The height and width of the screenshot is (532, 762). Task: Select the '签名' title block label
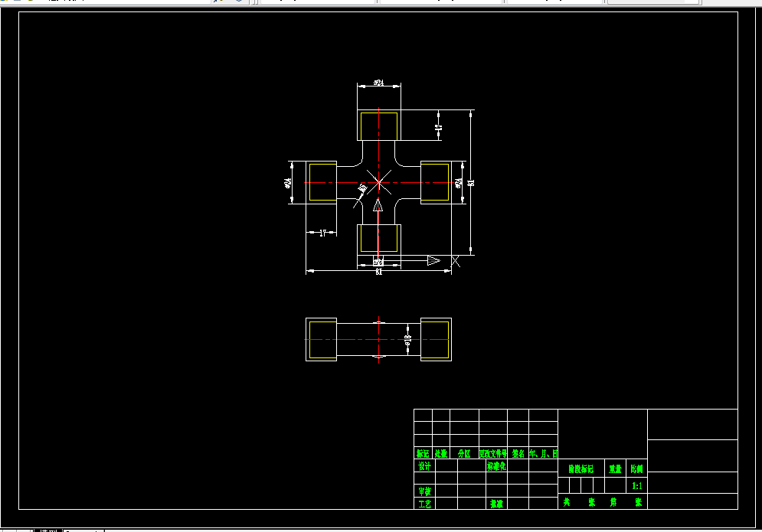point(518,453)
